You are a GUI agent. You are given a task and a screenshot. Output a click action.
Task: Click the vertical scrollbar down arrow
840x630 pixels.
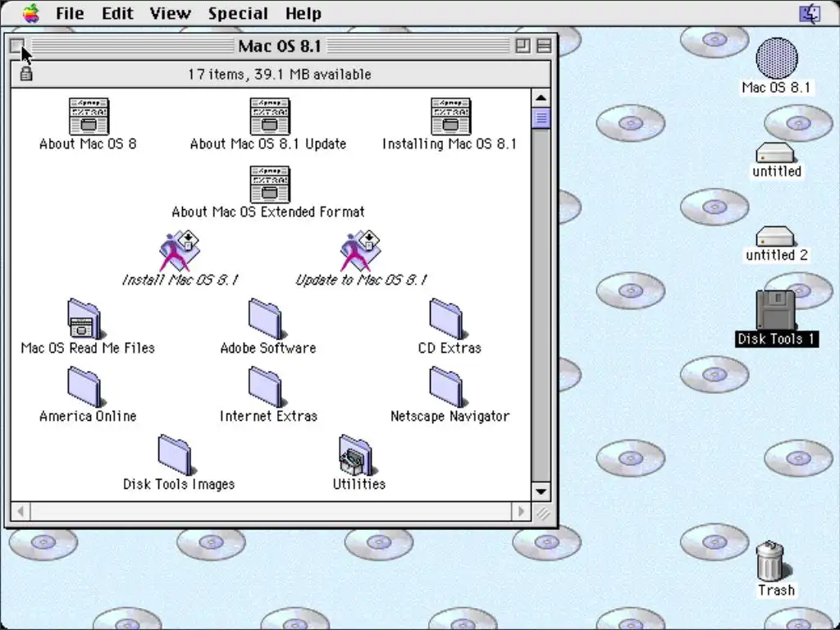point(541,491)
